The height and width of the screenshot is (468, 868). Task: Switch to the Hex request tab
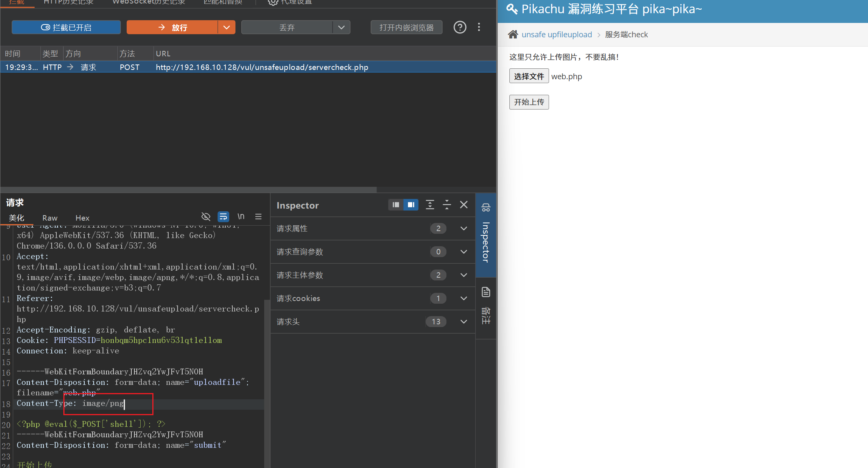point(82,218)
